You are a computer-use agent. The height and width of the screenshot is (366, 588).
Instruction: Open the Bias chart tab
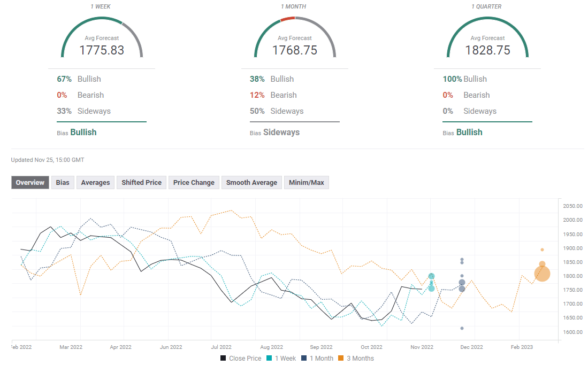tap(63, 183)
